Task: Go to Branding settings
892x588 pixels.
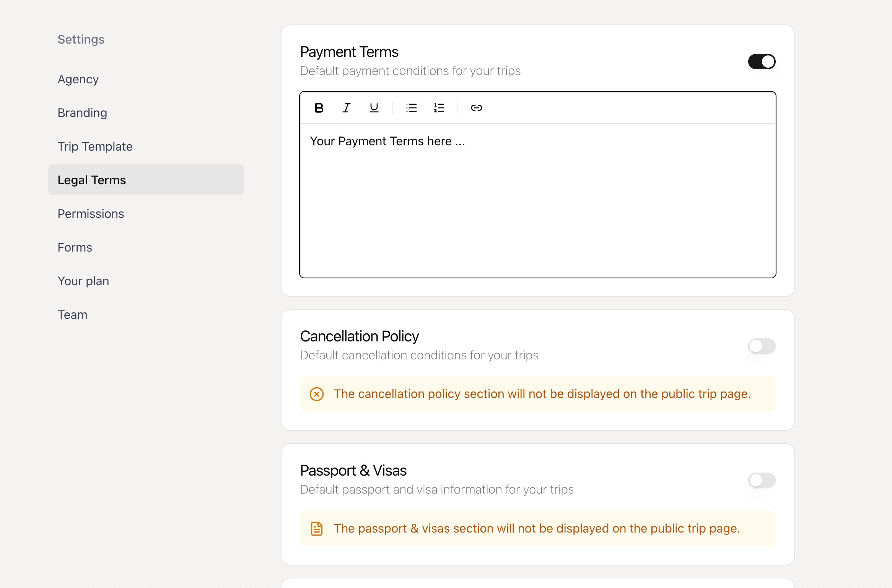Action: coord(82,113)
